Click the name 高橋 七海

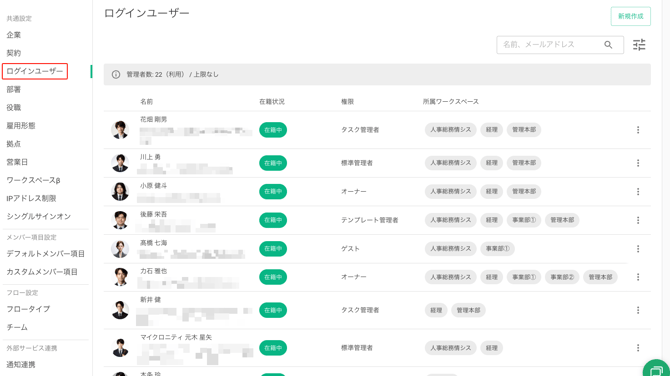click(153, 243)
